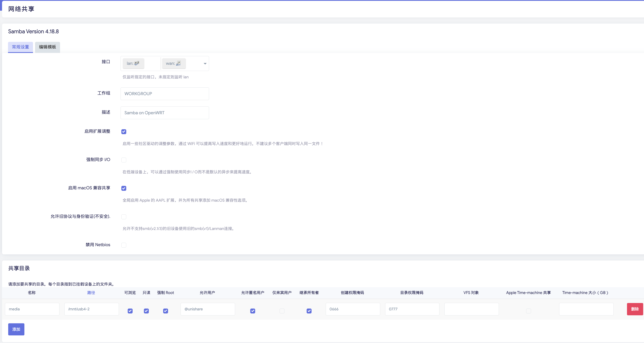Check the 允许旧协议与身份验证 option
The width and height of the screenshot is (644, 343).
point(124,217)
